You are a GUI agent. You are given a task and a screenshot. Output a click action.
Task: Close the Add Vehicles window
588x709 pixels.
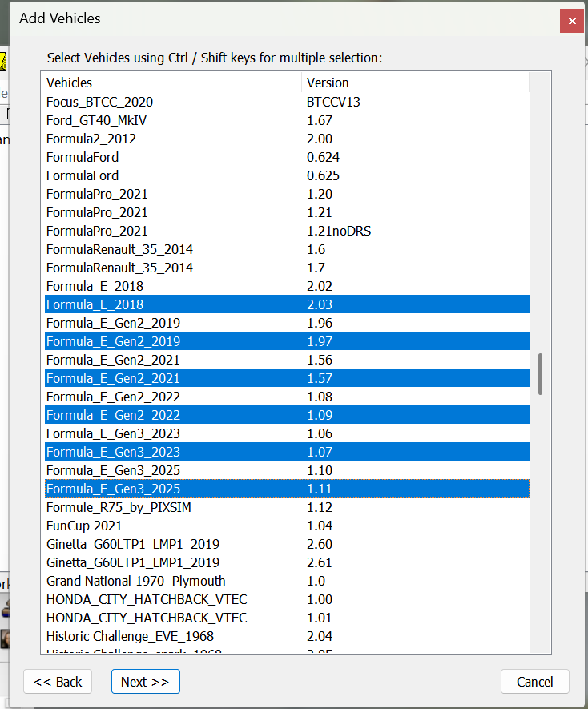pyautogui.click(x=572, y=21)
